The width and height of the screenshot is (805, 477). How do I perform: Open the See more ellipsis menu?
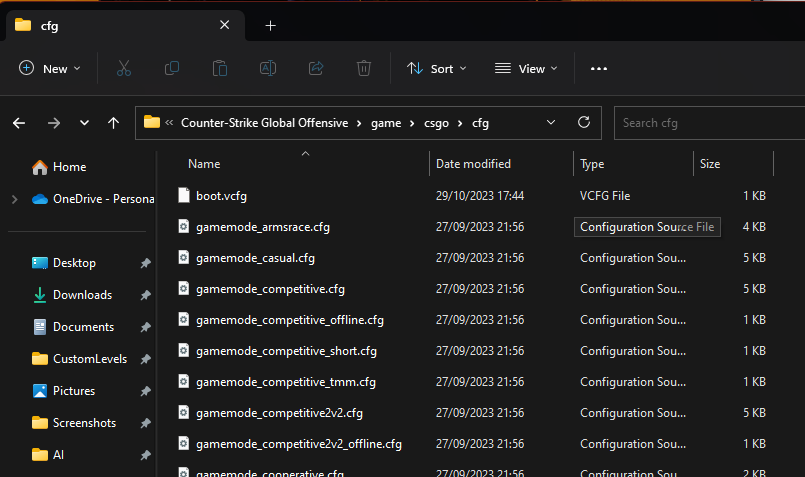tap(599, 68)
